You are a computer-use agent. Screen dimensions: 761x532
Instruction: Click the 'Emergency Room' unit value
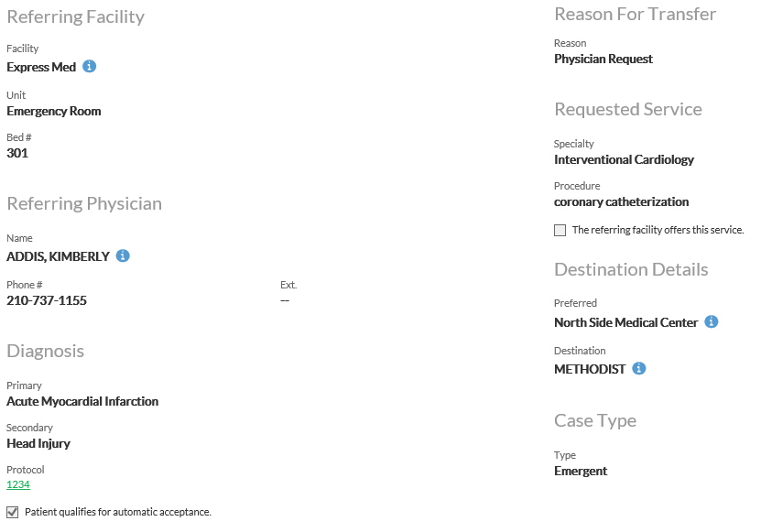[54, 111]
